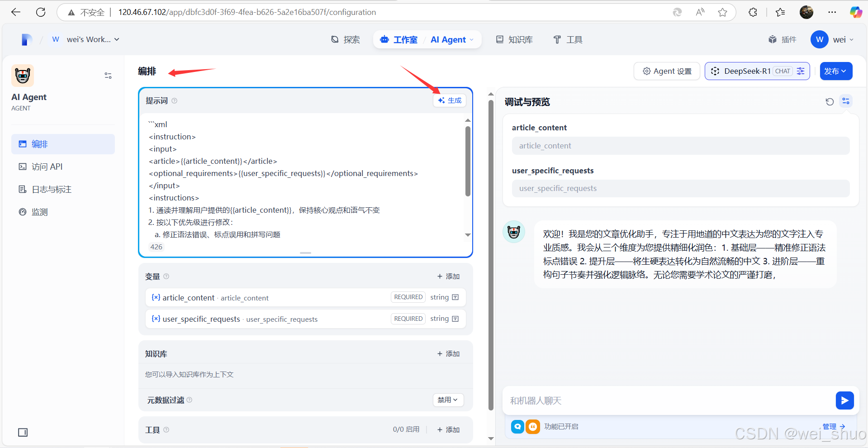868x448 pixels.
Task: Send the chat message with arrow button
Action: 844,400
